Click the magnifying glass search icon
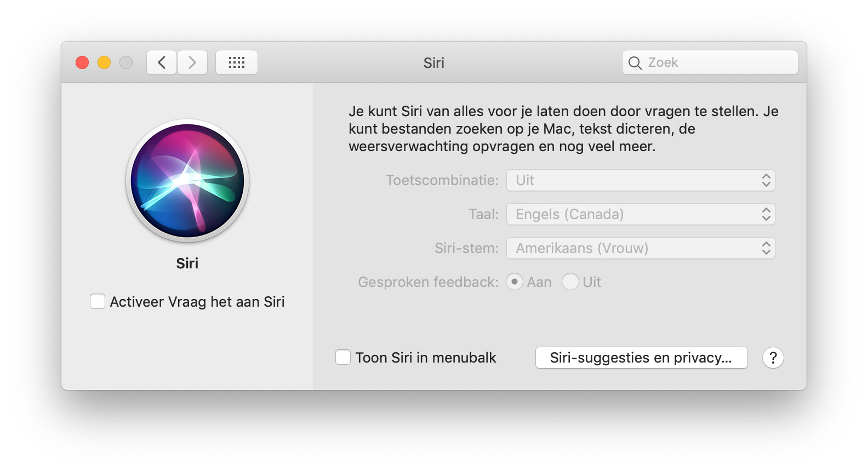 pyautogui.click(x=635, y=63)
